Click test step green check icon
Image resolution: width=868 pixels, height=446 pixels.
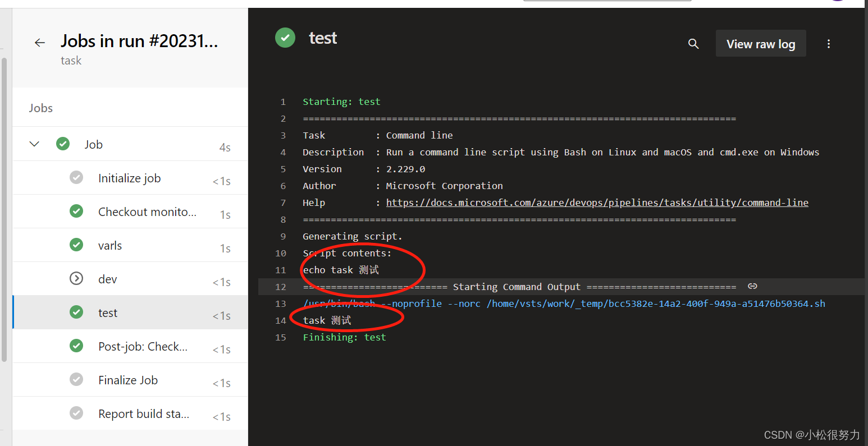tap(76, 312)
